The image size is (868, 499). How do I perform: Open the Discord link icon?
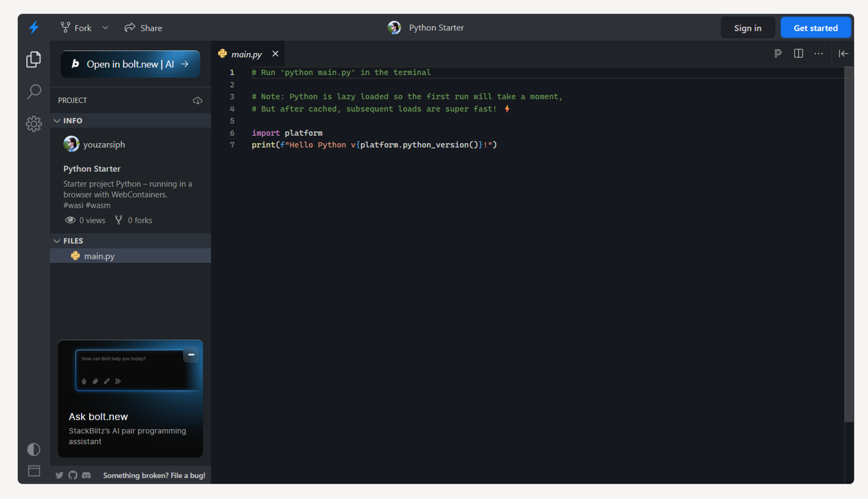[86, 475]
